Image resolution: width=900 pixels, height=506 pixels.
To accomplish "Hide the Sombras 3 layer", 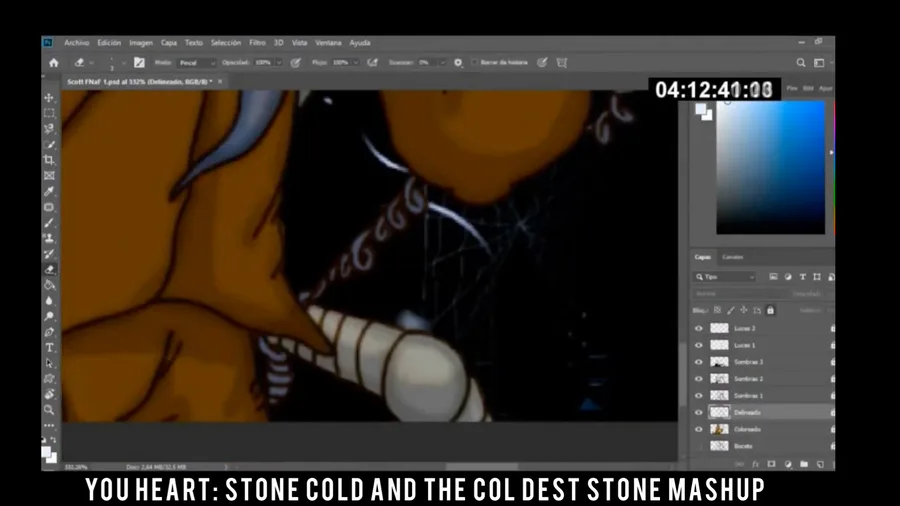I will click(x=699, y=362).
